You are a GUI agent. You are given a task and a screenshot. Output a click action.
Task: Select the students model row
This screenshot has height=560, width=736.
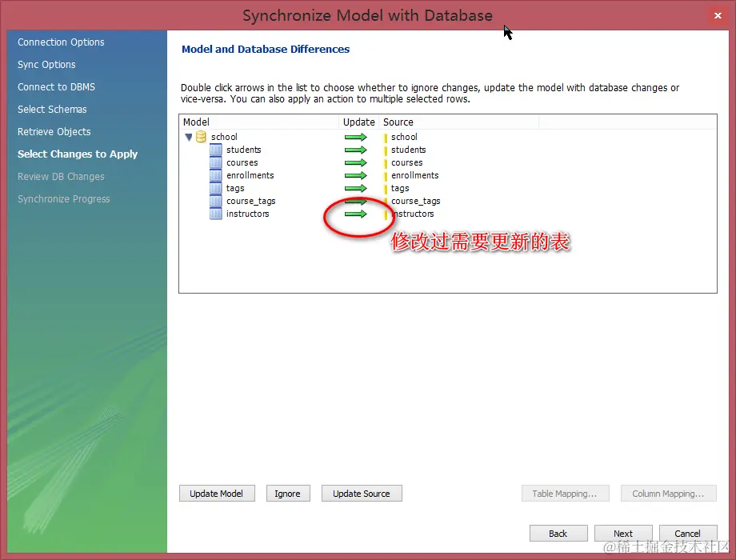pos(244,150)
